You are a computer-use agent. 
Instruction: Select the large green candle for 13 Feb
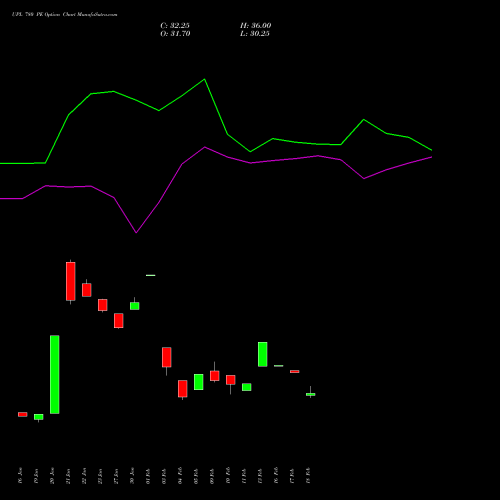click(x=263, y=354)
